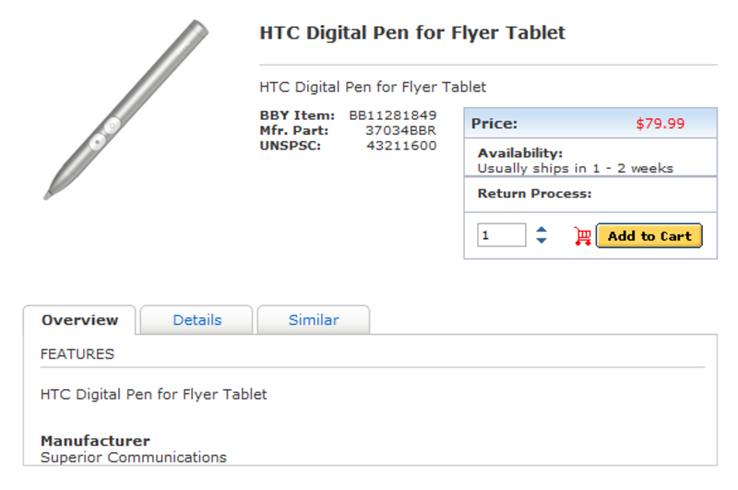Click the Mfr. Part number 37034BBR
The image size is (738, 490).
click(x=401, y=130)
